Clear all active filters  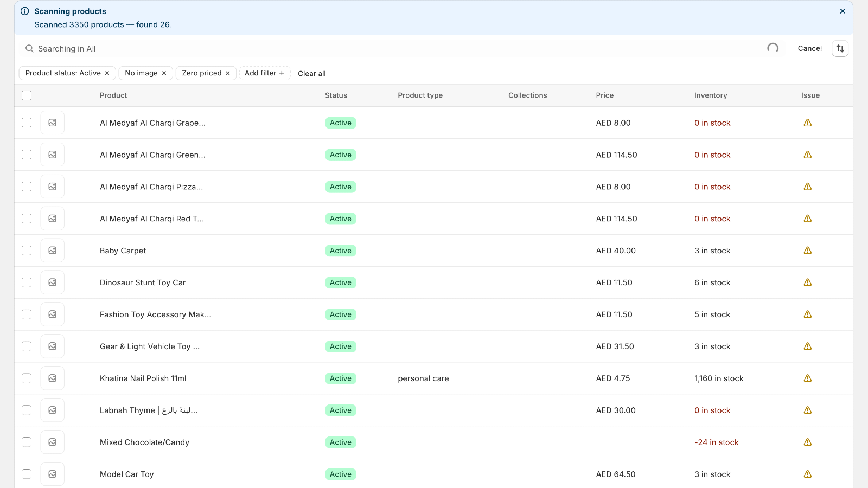pyautogui.click(x=311, y=73)
